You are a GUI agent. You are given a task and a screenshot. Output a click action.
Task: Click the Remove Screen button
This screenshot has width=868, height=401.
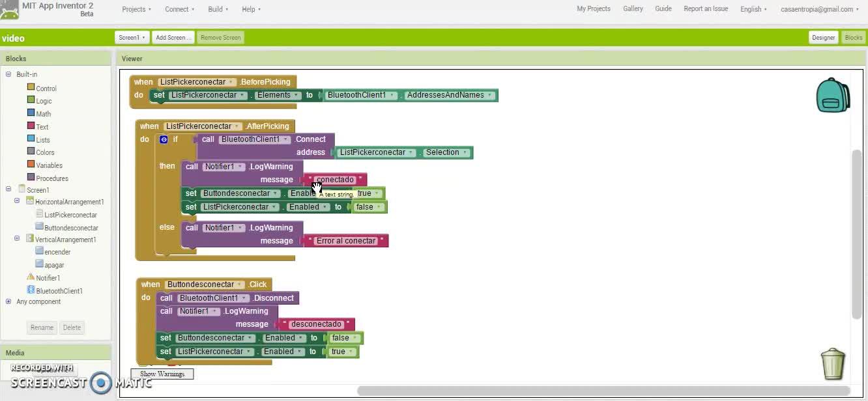[x=221, y=38]
